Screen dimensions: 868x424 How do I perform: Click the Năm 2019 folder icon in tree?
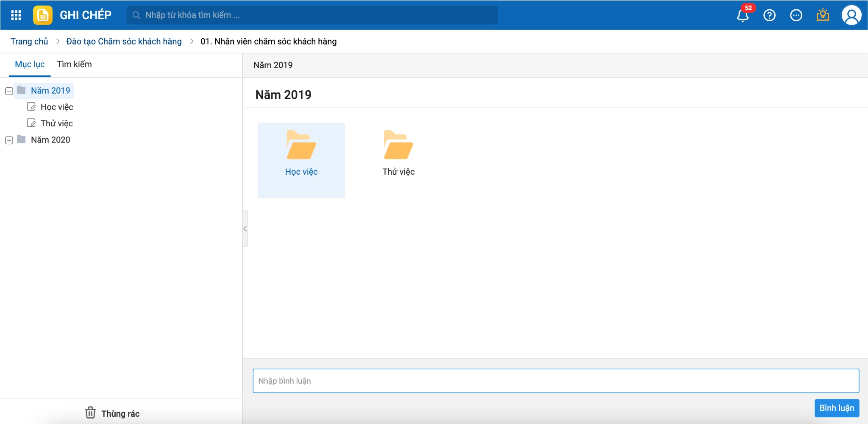click(x=21, y=90)
